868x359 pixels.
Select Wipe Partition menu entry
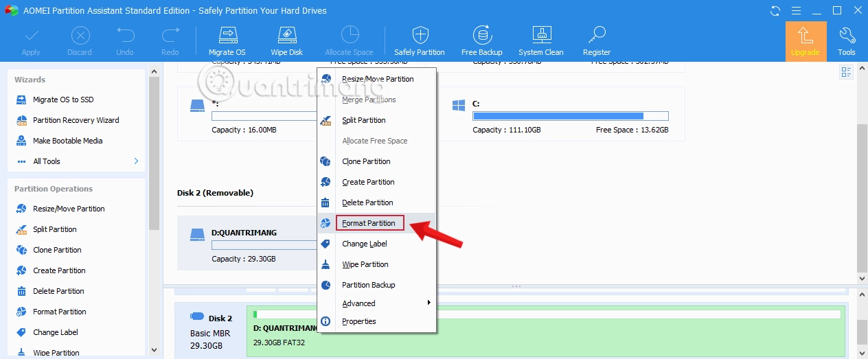[376, 264]
